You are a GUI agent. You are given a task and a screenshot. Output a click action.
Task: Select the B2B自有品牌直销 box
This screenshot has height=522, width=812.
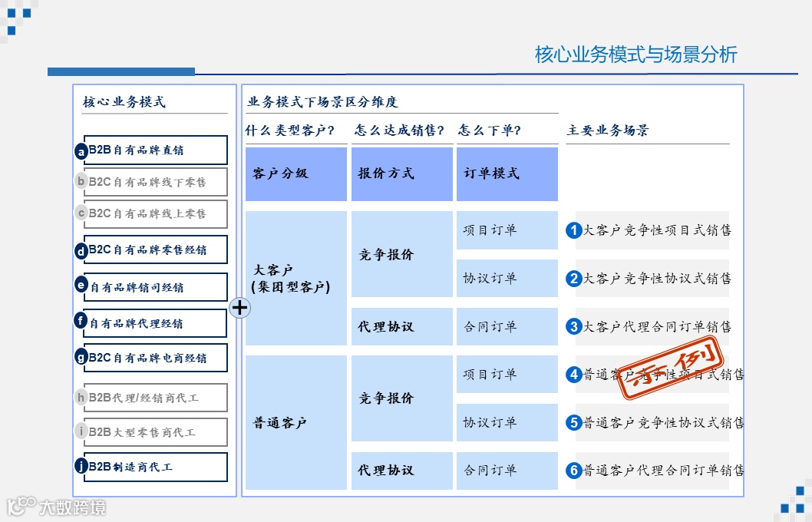tap(155, 150)
